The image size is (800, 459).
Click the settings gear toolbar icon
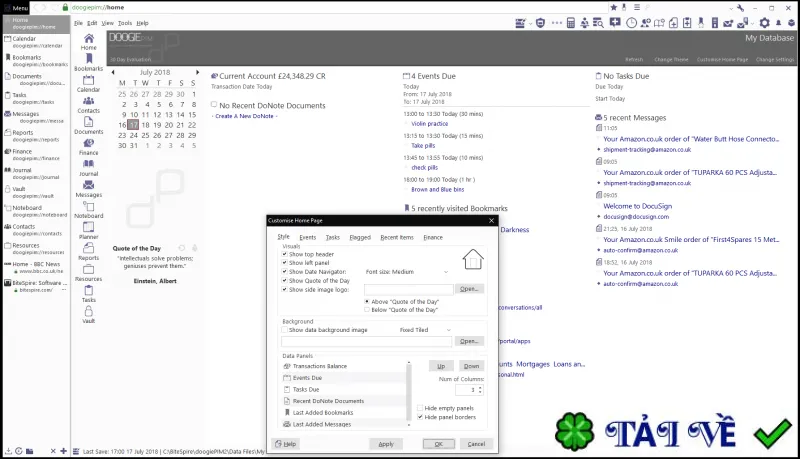(x=764, y=22)
